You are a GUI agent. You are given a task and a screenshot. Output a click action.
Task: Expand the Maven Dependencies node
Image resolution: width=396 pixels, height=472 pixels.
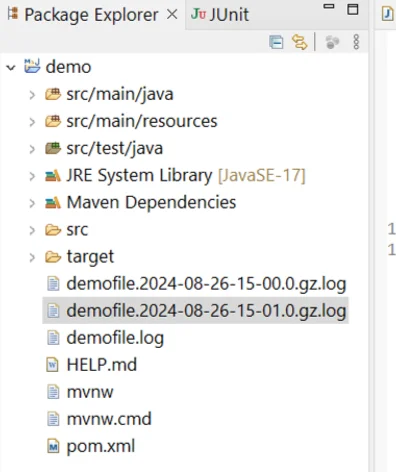32,203
